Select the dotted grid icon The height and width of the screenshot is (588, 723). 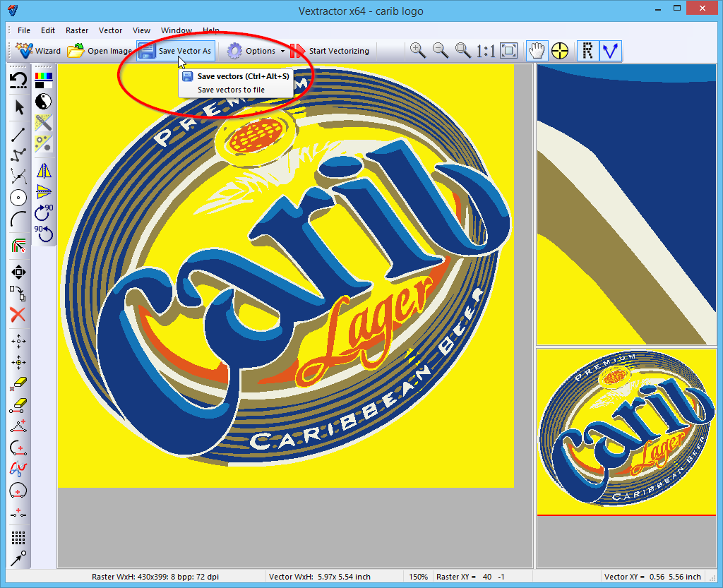[x=19, y=539]
